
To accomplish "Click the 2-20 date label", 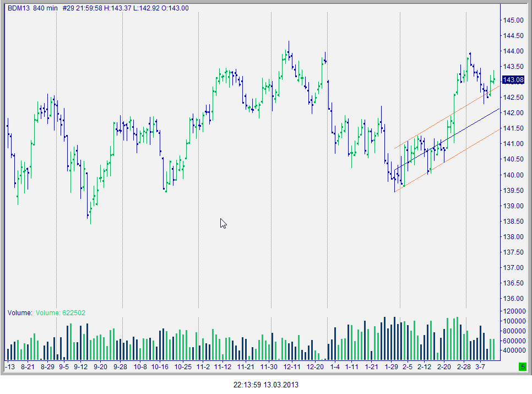I will point(444,367).
